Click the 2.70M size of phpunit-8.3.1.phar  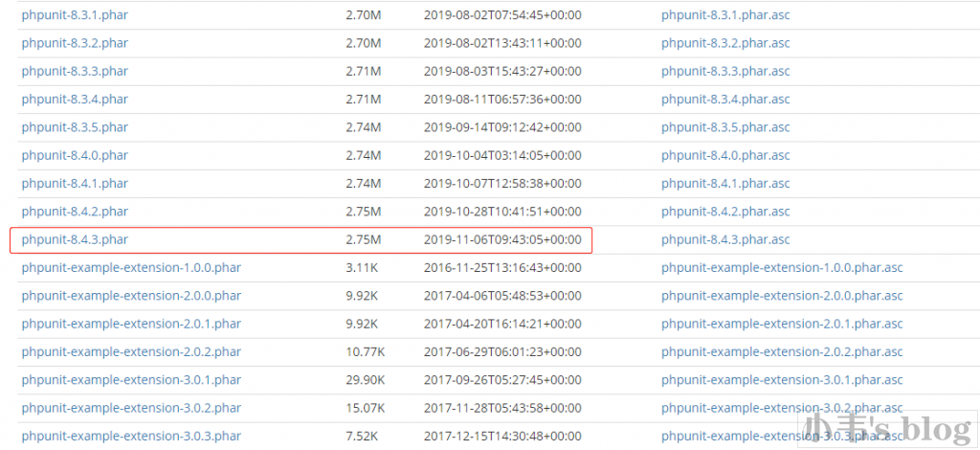point(363,15)
